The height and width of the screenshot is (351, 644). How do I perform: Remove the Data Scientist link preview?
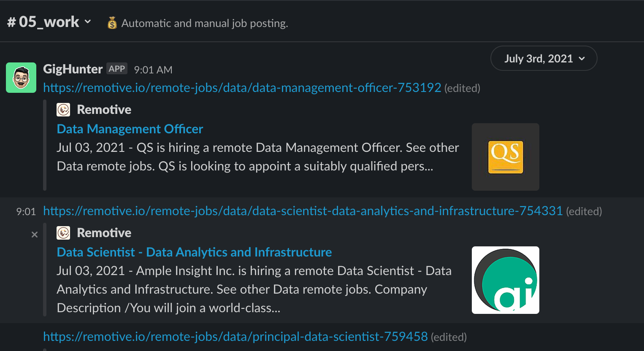pos(35,235)
